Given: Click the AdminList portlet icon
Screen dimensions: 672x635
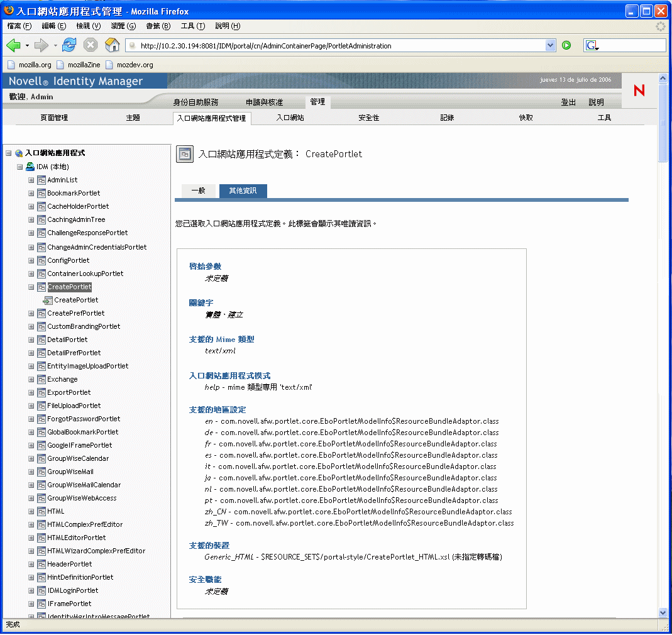Looking at the screenshot, I should 41,180.
